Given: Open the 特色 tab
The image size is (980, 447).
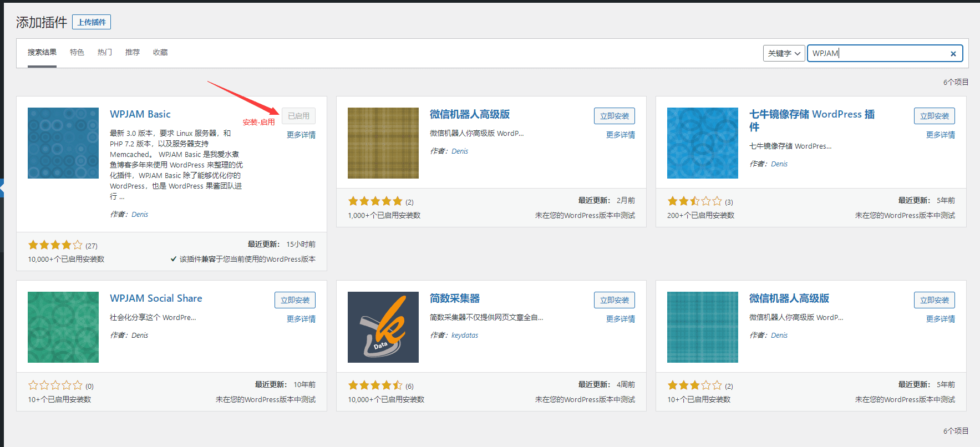Looking at the screenshot, I should click(x=77, y=52).
